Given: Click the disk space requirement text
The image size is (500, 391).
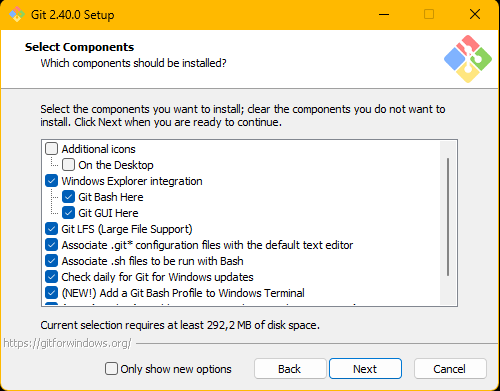Looking at the screenshot, I should (180, 325).
